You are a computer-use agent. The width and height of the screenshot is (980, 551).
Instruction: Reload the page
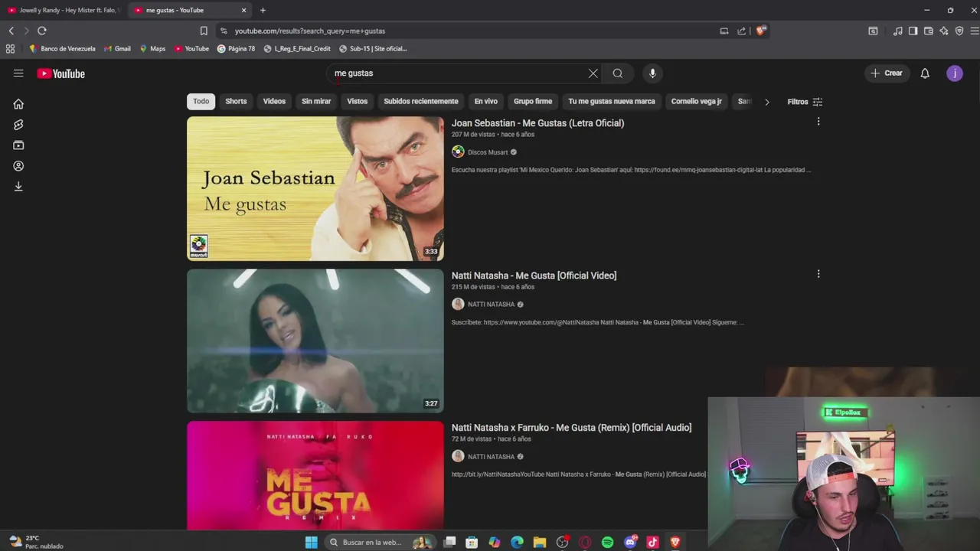[x=42, y=31]
